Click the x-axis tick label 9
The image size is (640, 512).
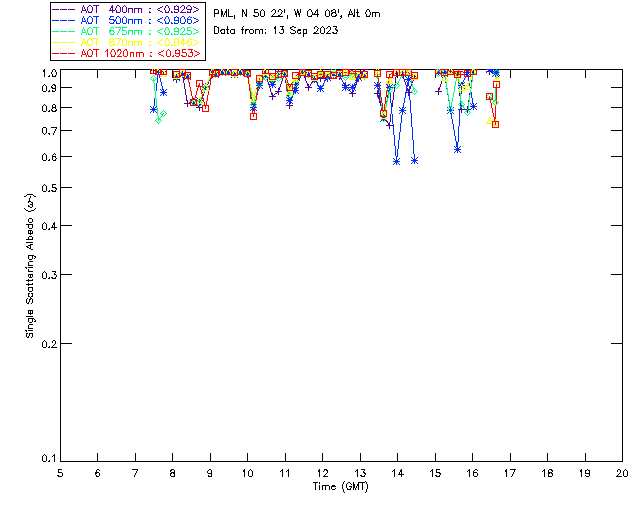point(210,473)
